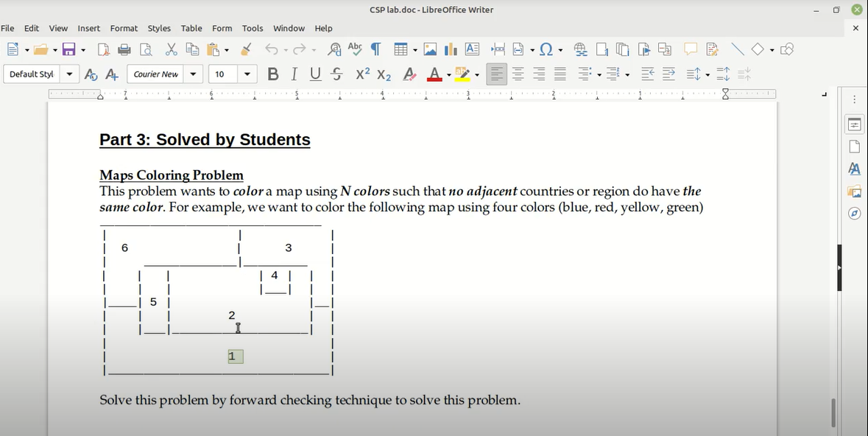Open the Format menu

coord(124,28)
